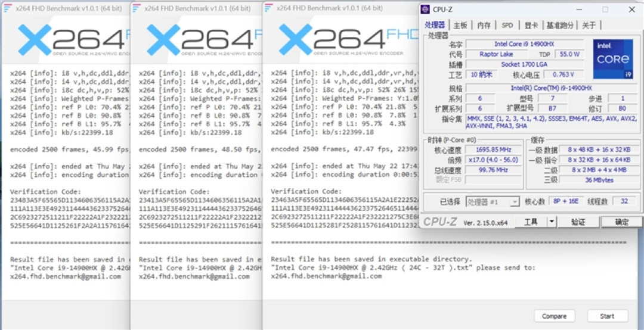Click verification code line starting 23413A5F
The height and width of the screenshot is (330, 644).
pyautogui.click(x=200, y=200)
